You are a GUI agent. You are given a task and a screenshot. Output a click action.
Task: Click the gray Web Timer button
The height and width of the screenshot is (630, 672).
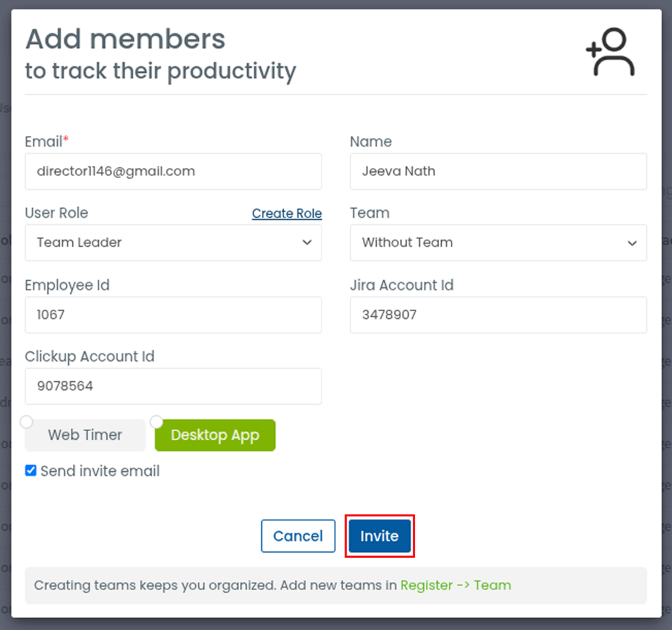[x=85, y=435]
